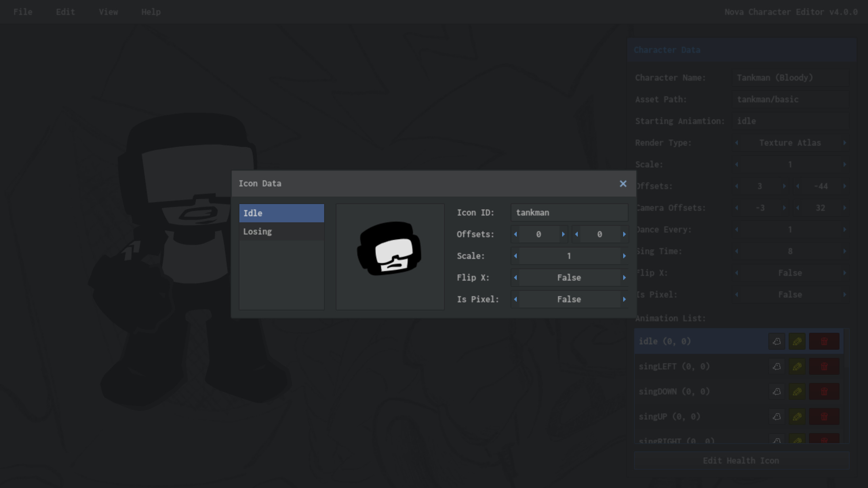This screenshot has height=488, width=868.
Task: Edit the singDOWN animation
Action: coord(797,391)
